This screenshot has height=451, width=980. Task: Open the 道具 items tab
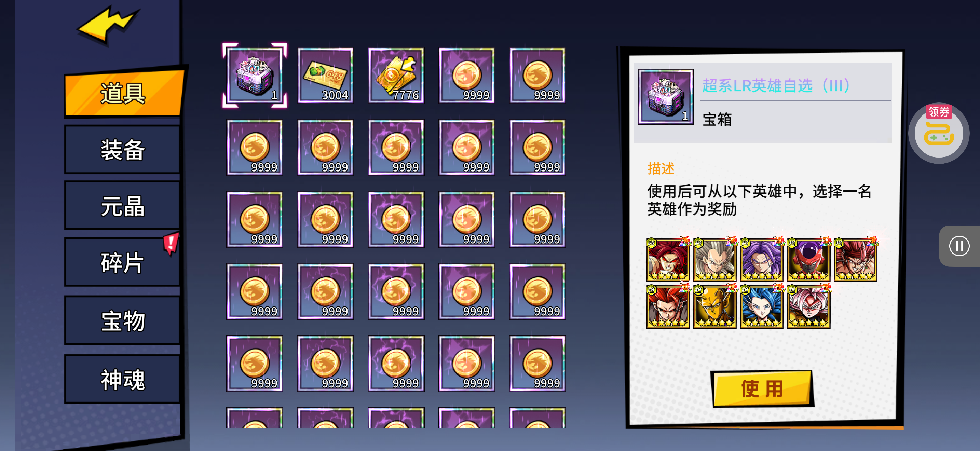point(123,93)
